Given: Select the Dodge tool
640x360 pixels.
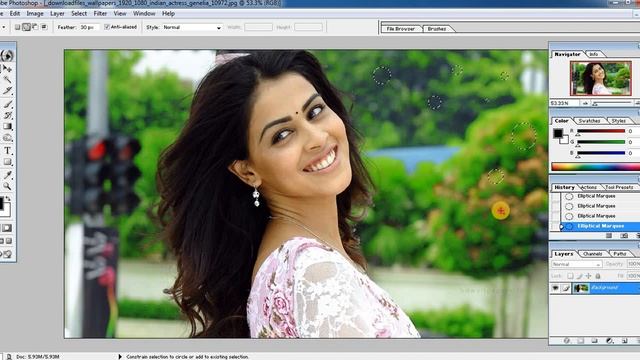Looking at the screenshot, I should [x=7, y=138].
